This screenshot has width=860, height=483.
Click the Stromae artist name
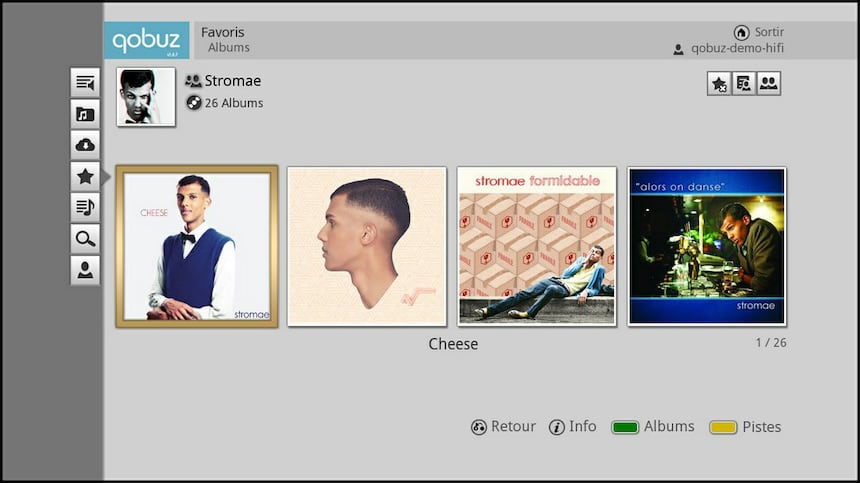click(233, 81)
